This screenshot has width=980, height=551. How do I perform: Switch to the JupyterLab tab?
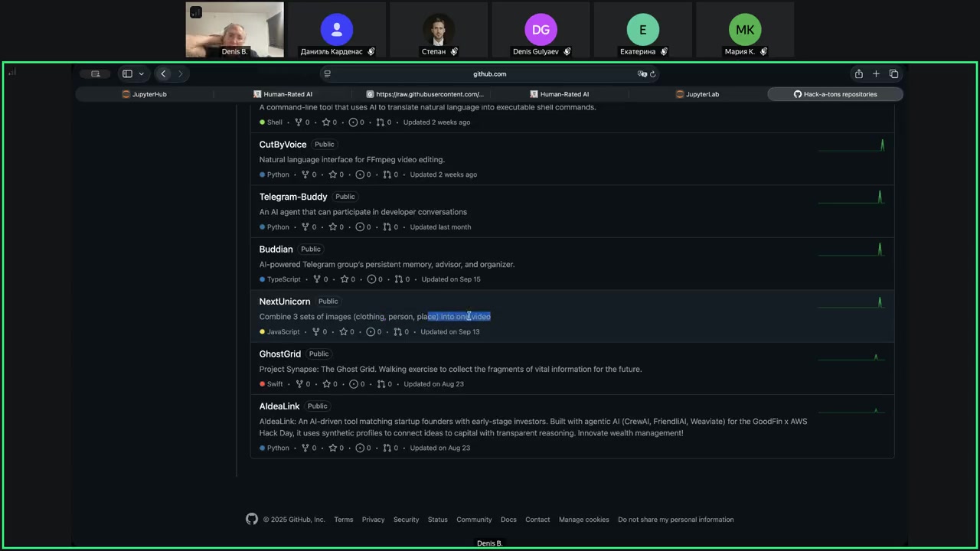point(697,94)
